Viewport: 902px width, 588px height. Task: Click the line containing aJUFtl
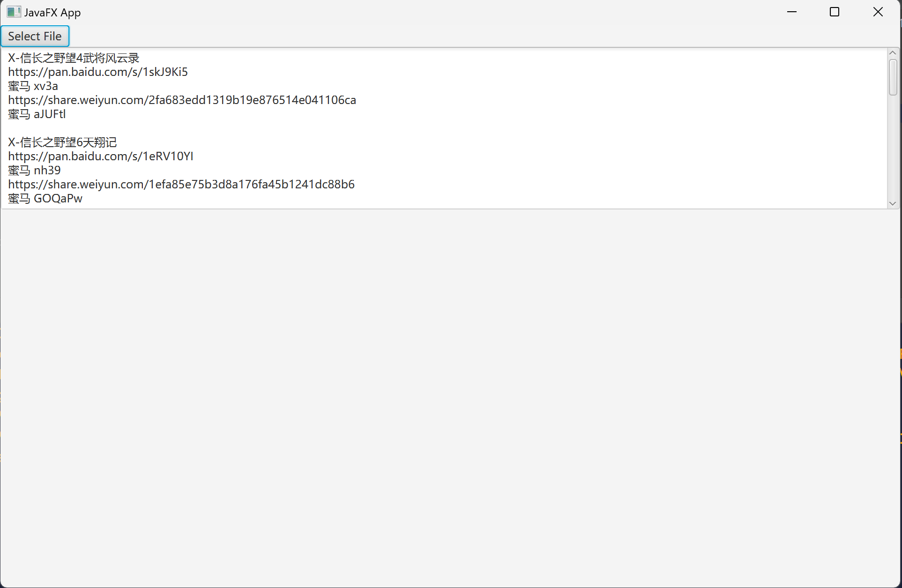[37, 114]
